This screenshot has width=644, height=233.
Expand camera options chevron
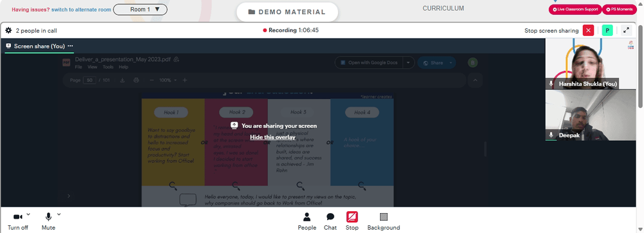28,214
